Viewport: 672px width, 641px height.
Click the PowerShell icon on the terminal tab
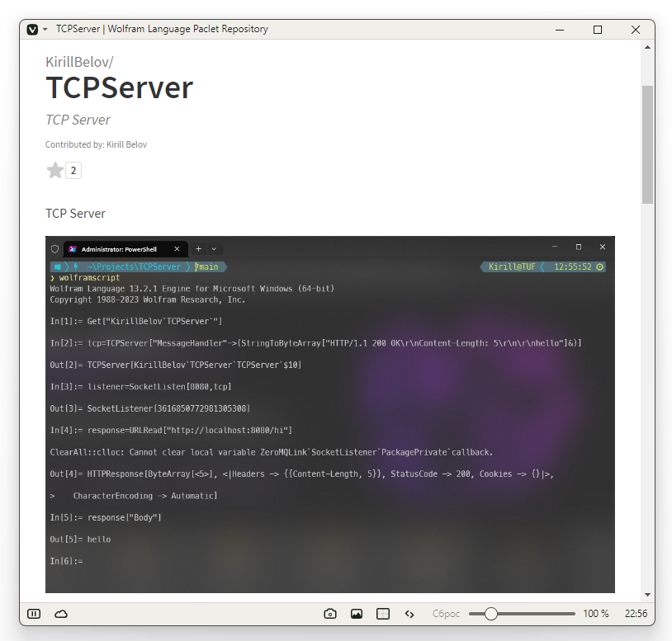[x=73, y=249]
